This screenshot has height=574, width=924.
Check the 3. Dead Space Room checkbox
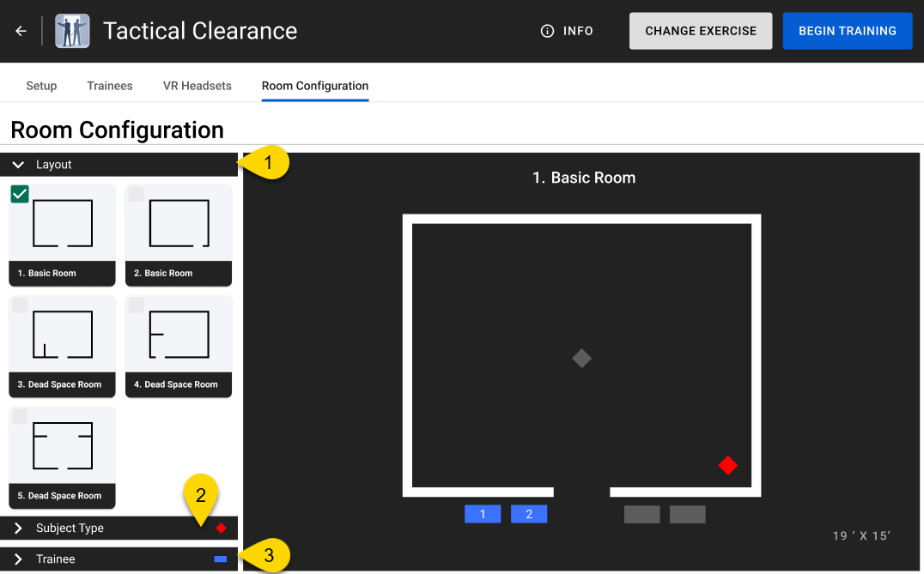coord(20,305)
